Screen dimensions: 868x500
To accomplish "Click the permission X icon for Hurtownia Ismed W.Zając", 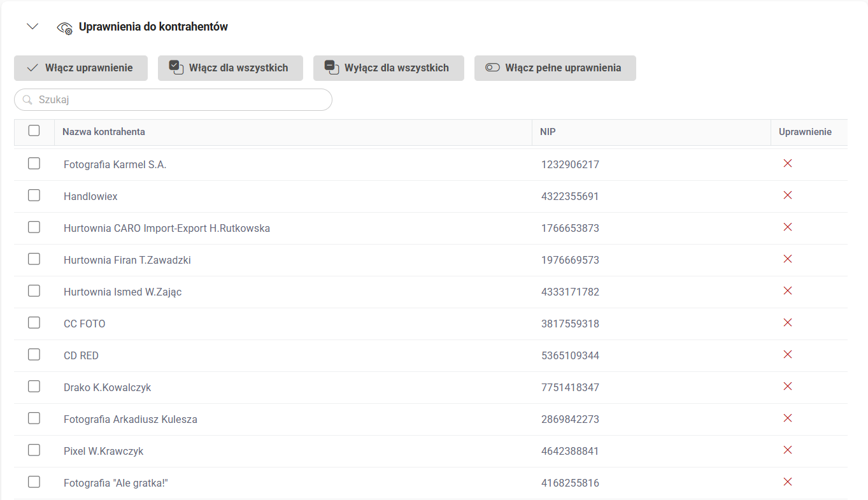I will point(787,290).
